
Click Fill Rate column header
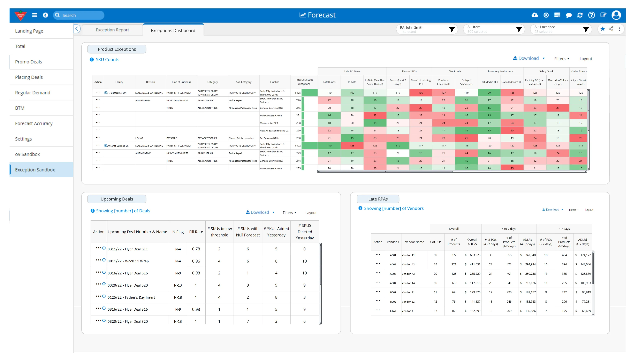click(196, 232)
